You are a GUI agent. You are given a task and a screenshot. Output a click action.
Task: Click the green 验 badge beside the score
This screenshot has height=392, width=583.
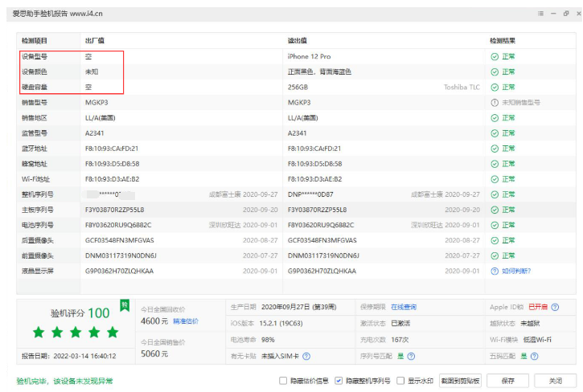click(125, 305)
